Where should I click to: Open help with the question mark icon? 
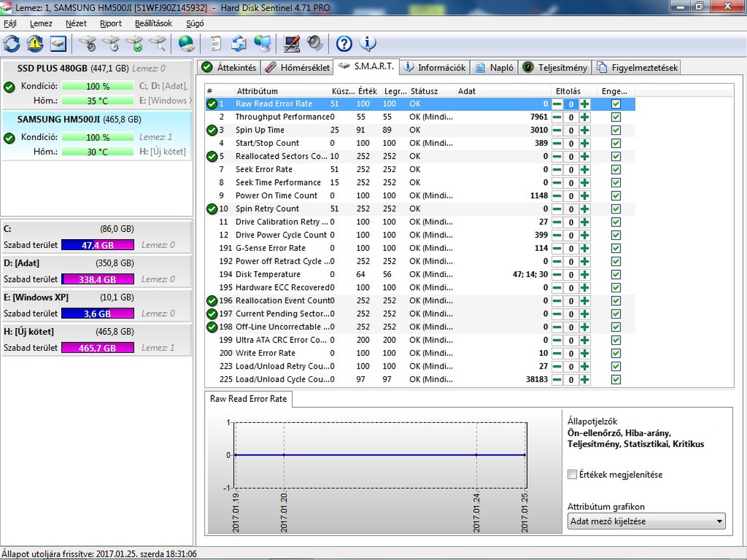point(344,44)
